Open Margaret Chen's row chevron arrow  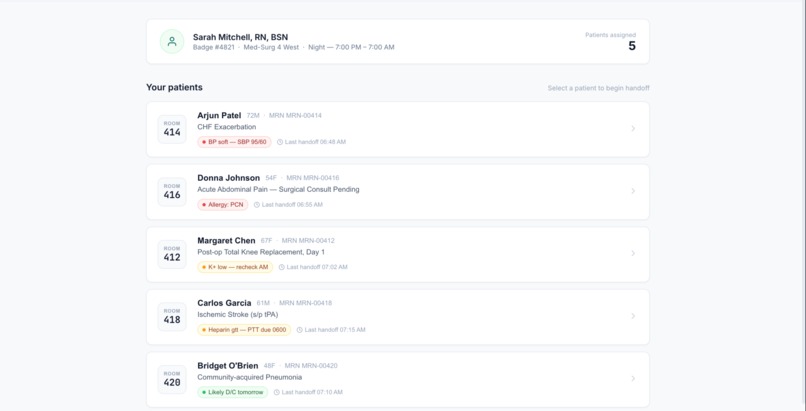pyautogui.click(x=633, y=253)
